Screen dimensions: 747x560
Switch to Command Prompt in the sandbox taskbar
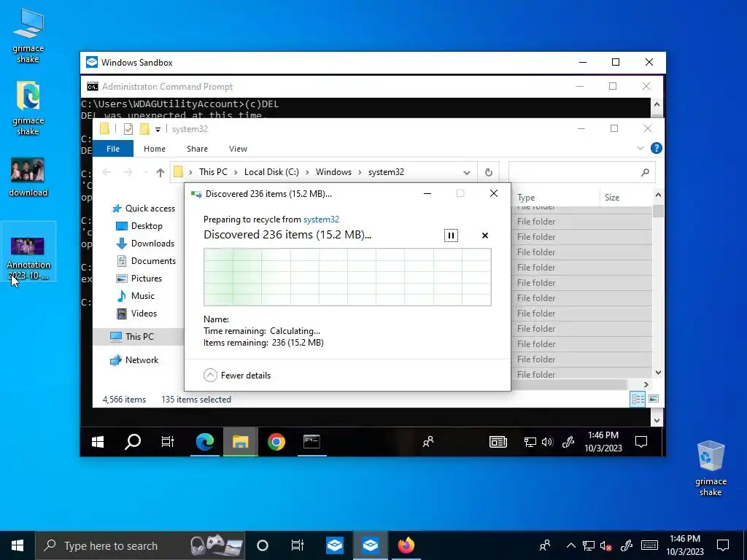pos(311,442)
